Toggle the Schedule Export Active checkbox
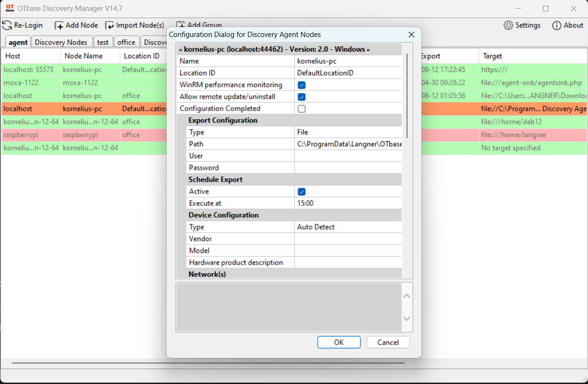This screenshot has height=384, width=588. [x=301, y=192]
